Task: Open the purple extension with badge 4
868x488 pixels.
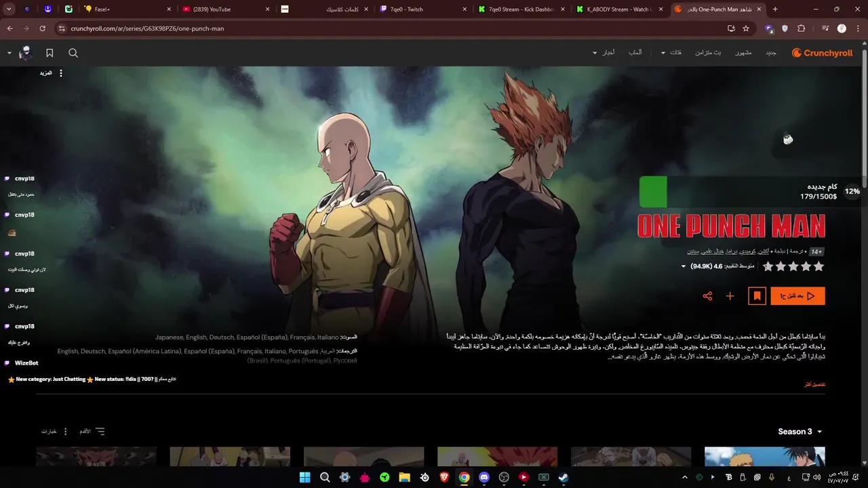Action: [769, 28]
